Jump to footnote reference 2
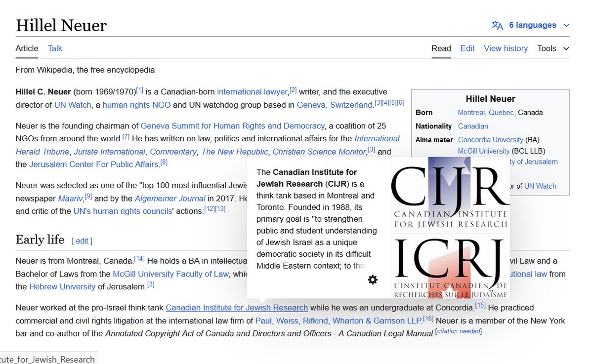593x364 pixels. (x=293, y=90)
